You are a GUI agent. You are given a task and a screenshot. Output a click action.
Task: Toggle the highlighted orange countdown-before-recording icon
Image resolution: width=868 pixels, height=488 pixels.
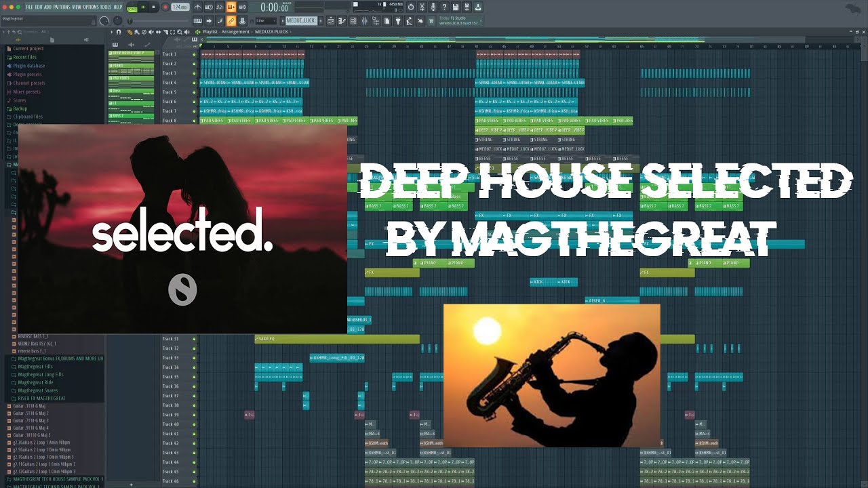pos(231,7)
